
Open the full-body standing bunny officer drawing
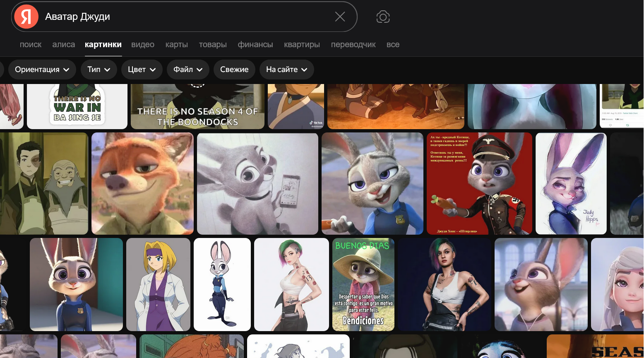(x=222, y=284)
